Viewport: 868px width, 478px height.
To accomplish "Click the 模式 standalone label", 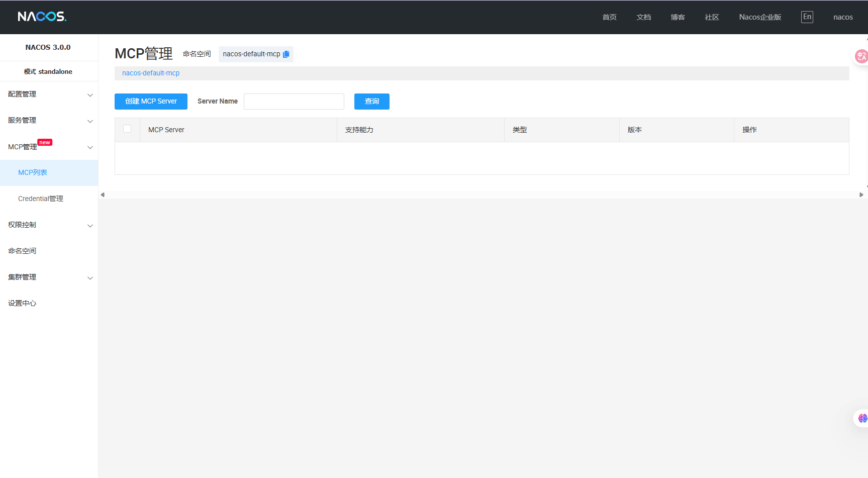I will click(48, 71).
